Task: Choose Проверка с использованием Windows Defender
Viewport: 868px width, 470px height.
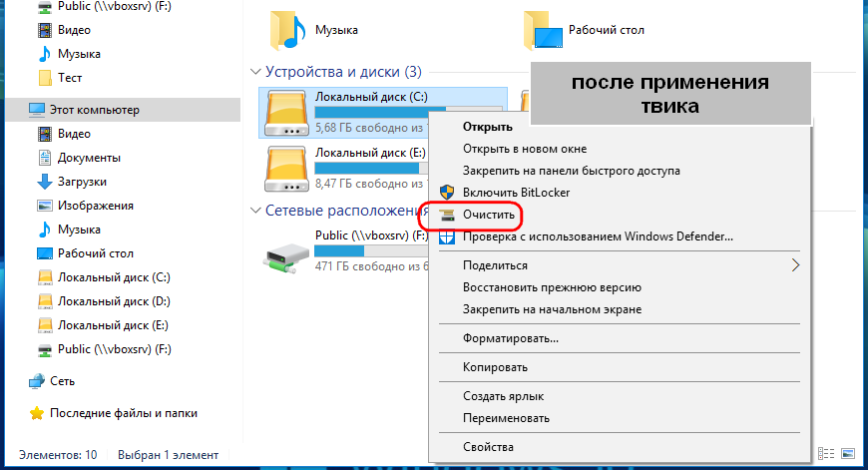Action: (598, 236)
